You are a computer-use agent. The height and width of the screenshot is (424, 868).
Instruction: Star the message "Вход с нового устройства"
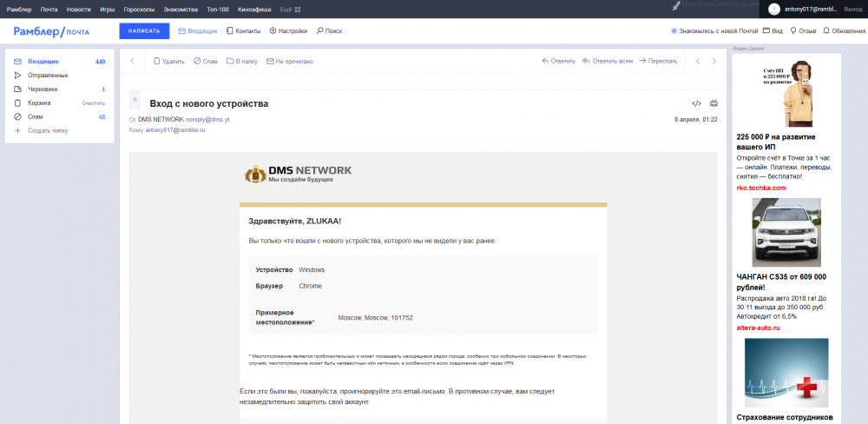pyautogui.click(x=135, y=101)
